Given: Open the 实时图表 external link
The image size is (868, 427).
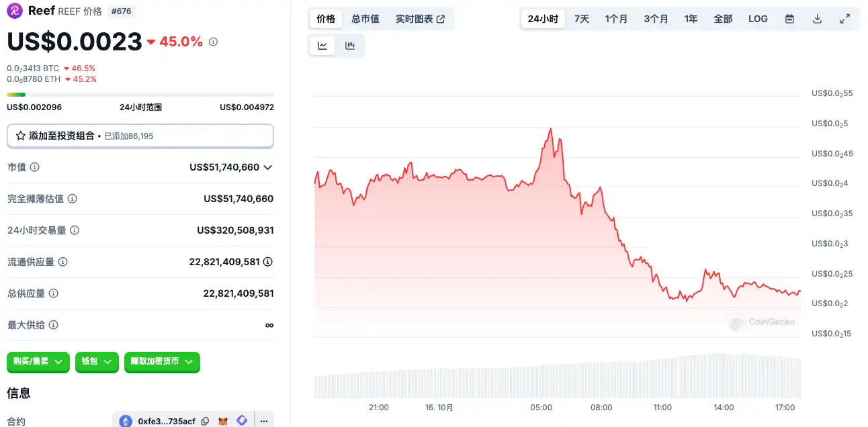Looking at the screenshot, I should point(420,19).
